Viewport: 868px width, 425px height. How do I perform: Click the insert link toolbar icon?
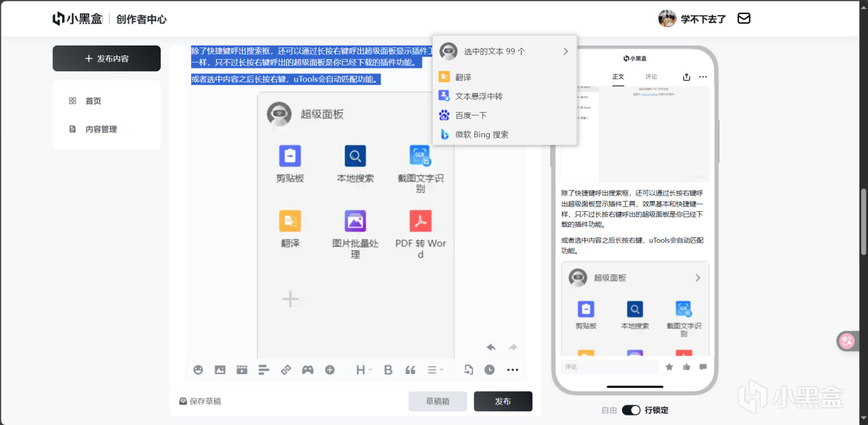[x=285, y=370]
